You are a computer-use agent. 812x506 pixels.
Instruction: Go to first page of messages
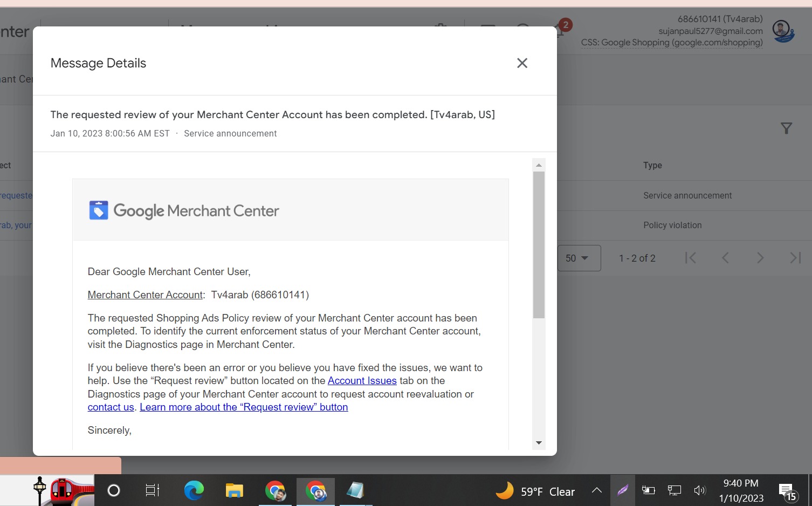pos(690,258)
